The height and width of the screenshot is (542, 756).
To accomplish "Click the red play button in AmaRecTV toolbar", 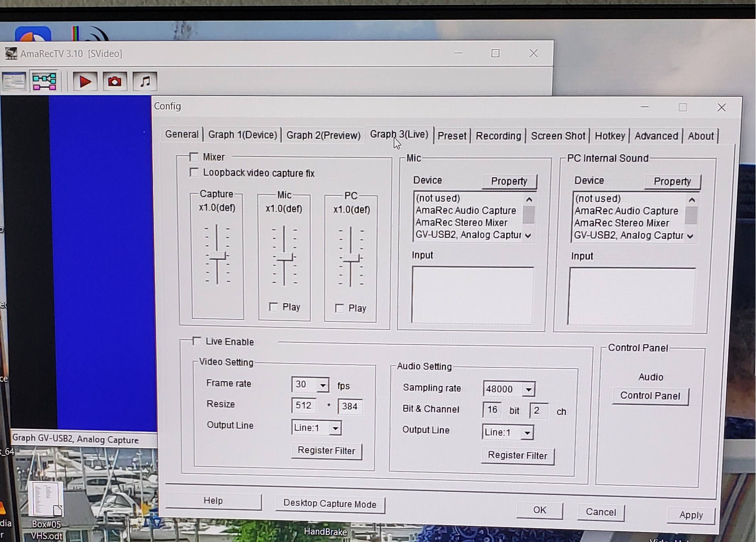I will pyautogui.click(x=85, y=81).
